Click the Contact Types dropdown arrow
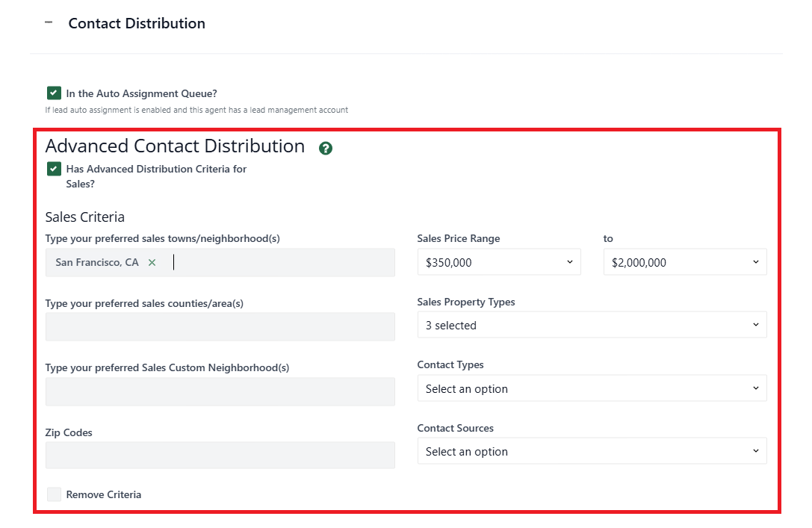 click(757, 388)
